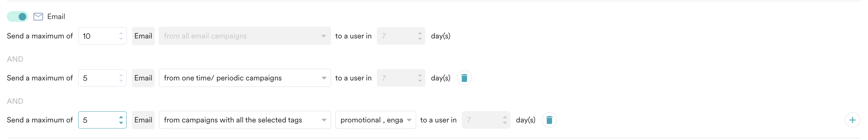Image resolution: width=868 pixels, height=140 pixels.
Task: Delete the one time/periodic campaigns rule
Action: click(464, 78)
